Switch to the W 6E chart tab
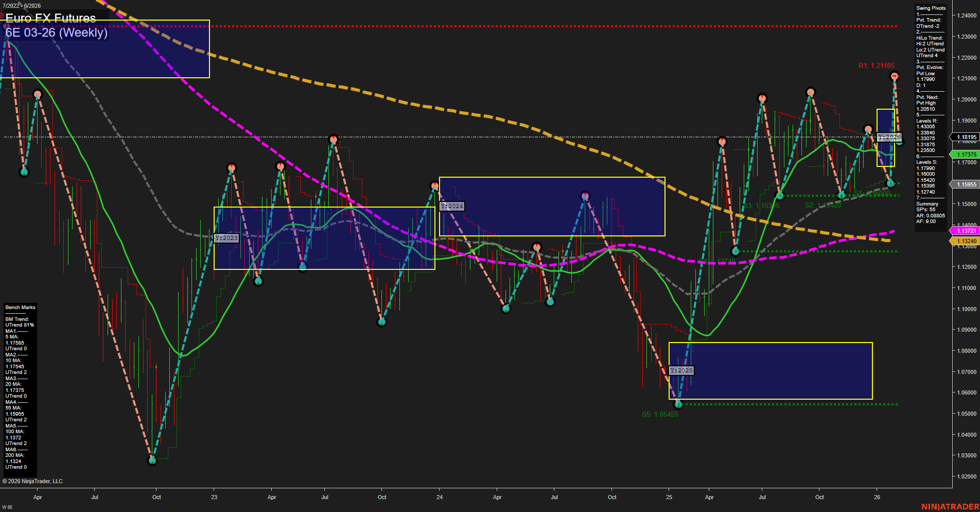This screenshot has height=512, width=980. pos(8,507)
